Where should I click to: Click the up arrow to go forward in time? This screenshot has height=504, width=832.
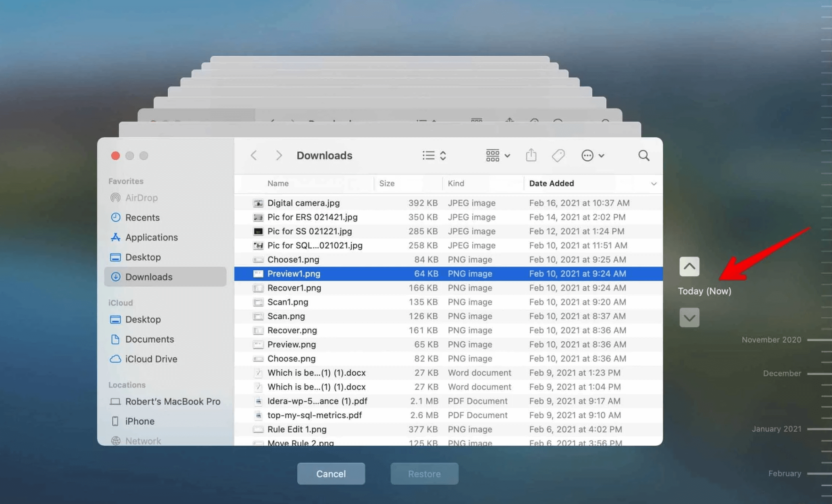(x=689, y=266)
